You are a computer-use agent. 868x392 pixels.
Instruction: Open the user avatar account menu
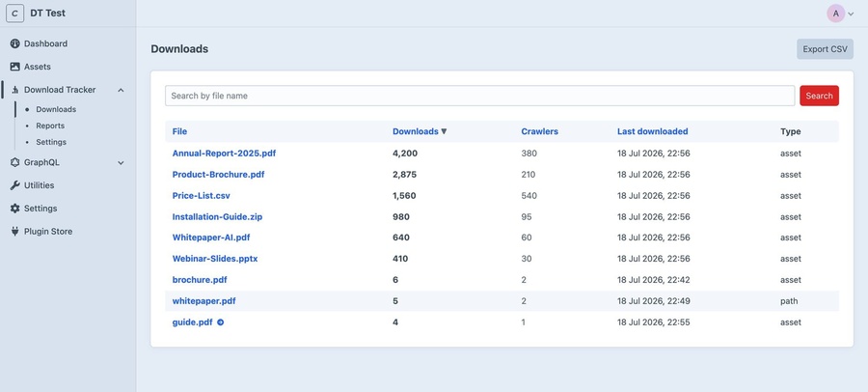(x=835, y=14)
